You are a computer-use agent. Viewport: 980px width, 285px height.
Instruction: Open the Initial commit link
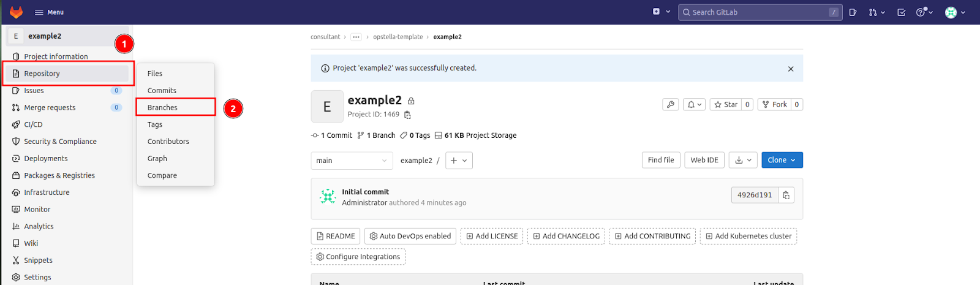[x=366, y=192]
